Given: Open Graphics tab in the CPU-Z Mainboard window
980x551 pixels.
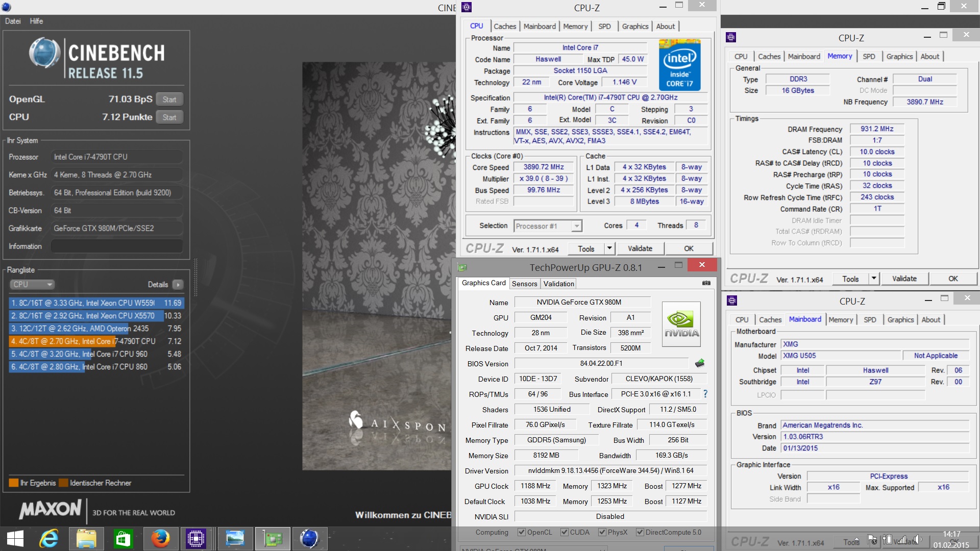Looking at the screenshot, I should tap(900, 320).
